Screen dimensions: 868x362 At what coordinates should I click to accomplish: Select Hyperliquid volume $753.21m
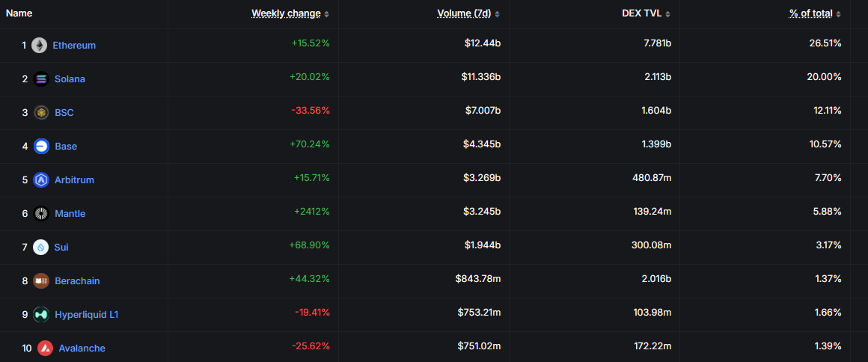[x=480, y=313]
